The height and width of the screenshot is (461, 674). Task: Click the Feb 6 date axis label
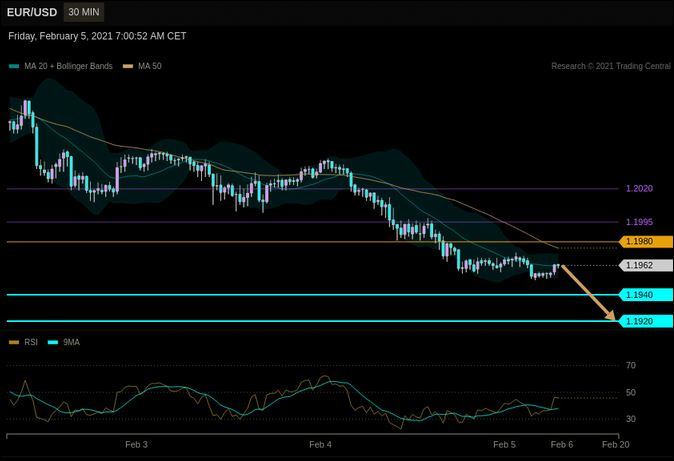(x=562, y=445)
